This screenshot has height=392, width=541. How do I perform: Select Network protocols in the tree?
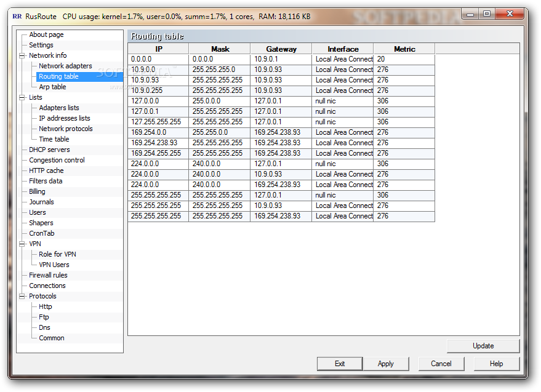click(x=66, y=129)
